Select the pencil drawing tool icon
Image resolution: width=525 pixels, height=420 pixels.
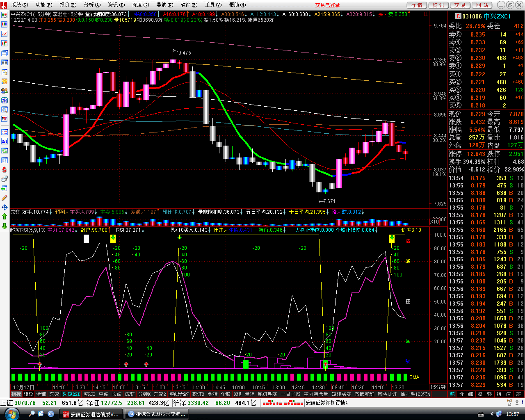click(x=5, y=198)
